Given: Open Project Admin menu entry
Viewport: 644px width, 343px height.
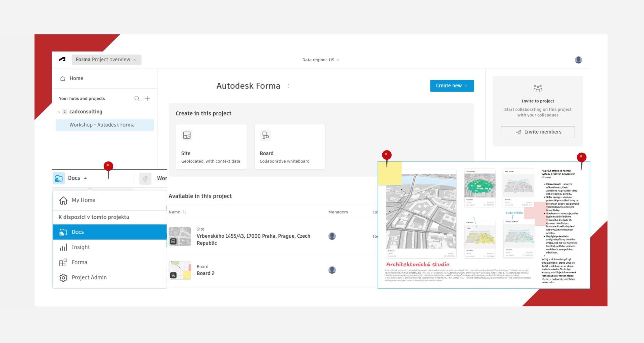Looking at the screenshot, I should coord(89,277).
